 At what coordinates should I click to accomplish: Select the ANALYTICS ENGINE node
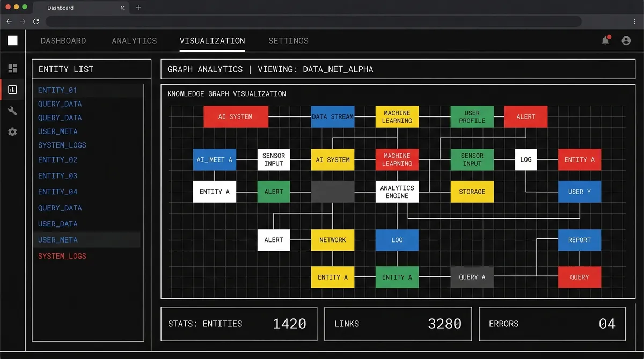(x=397, y=192)
